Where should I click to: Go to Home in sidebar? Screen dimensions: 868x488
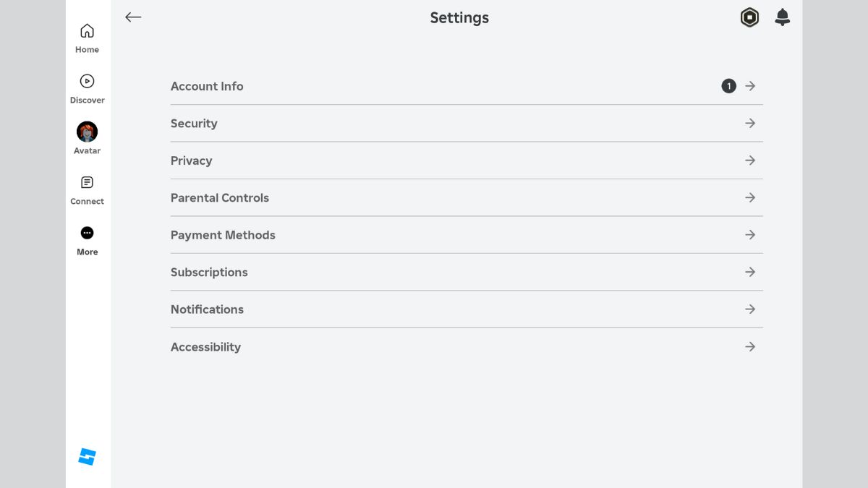coord(87,38)
